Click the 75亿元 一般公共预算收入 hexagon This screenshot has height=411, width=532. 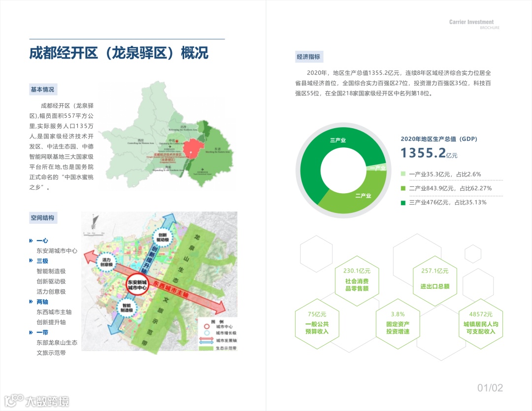coord(317,324)
